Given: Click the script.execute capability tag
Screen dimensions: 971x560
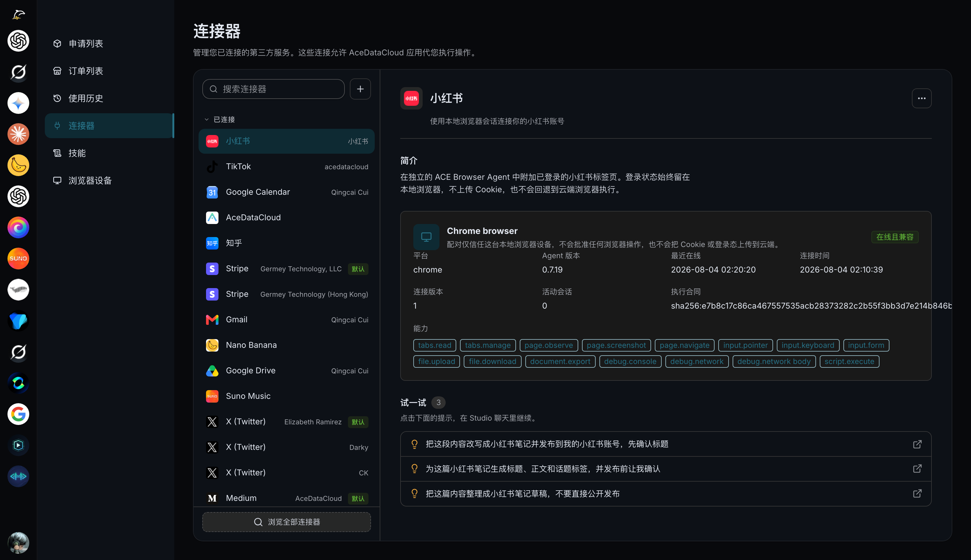Looking at the screenshot, I should [849, 362].
